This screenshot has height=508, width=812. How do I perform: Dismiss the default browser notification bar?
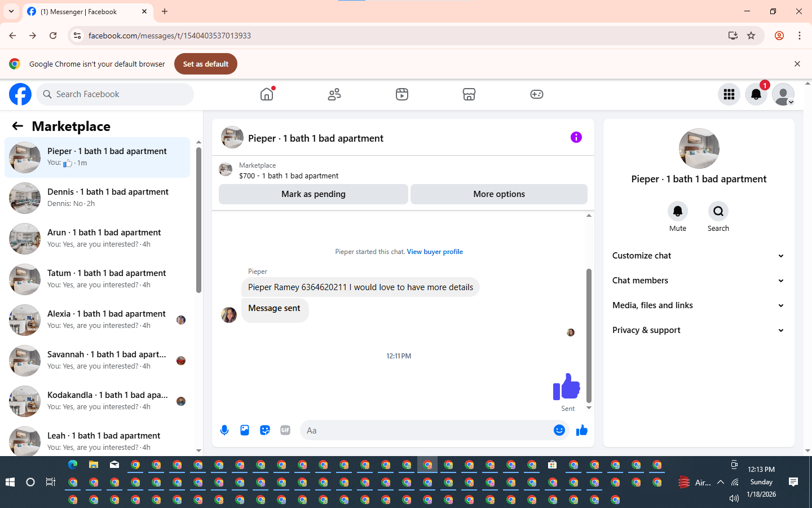[797, 64]
